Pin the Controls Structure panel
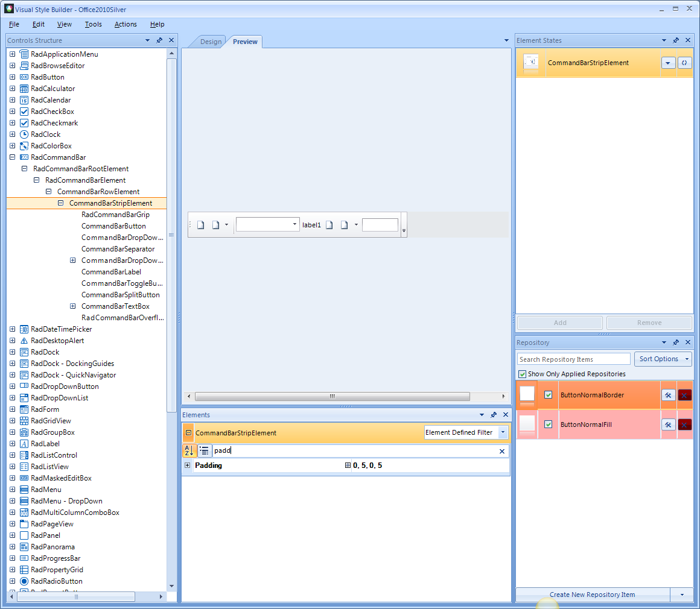The image size is (700, 609). pyautogui.click(x=159, y=40)
